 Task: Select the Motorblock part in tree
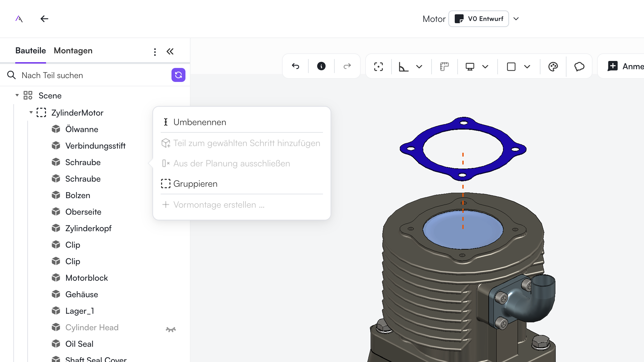pos(86,278)
